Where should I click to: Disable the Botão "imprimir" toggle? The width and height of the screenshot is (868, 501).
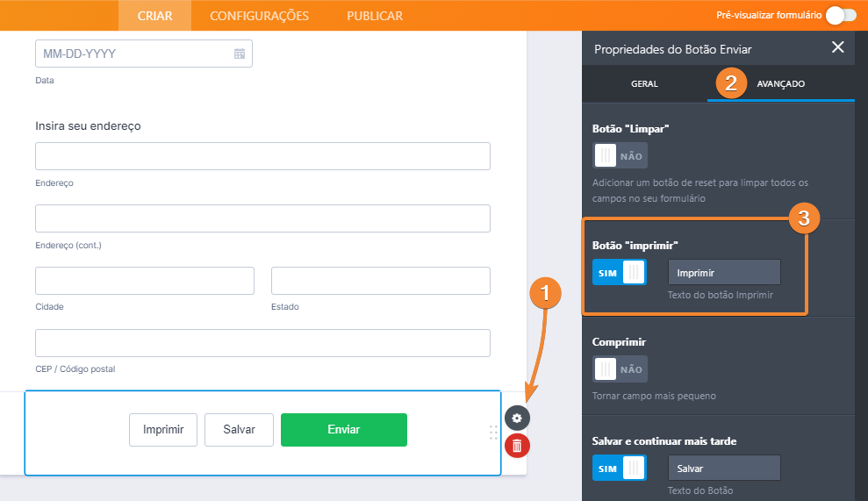[x=620, y=272]
